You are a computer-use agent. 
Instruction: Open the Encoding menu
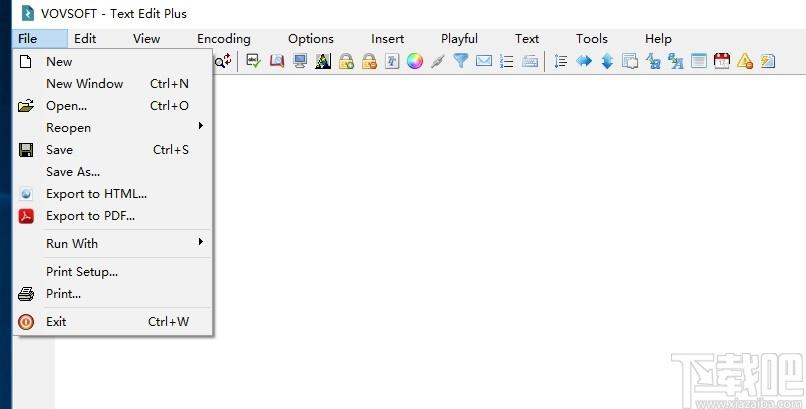(224, 39)
